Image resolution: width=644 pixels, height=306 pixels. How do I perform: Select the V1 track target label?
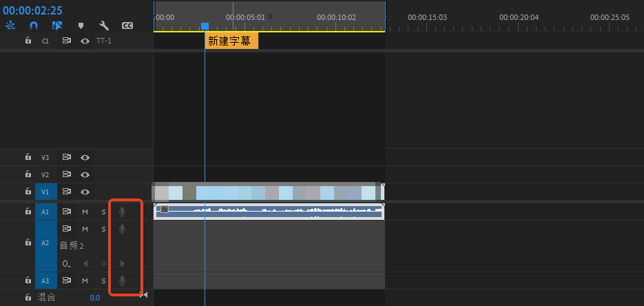[x=45, y=192]
